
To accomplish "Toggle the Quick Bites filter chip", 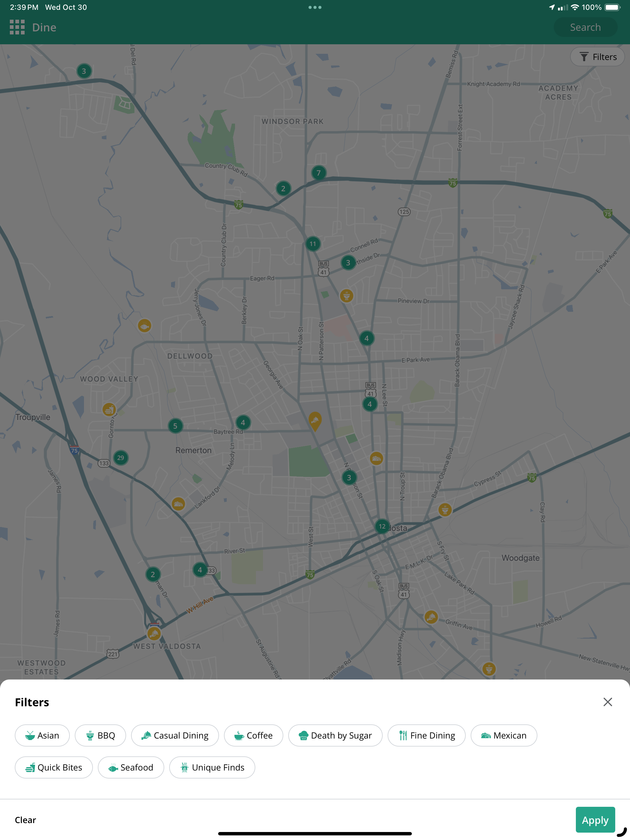I will (54, 767).
